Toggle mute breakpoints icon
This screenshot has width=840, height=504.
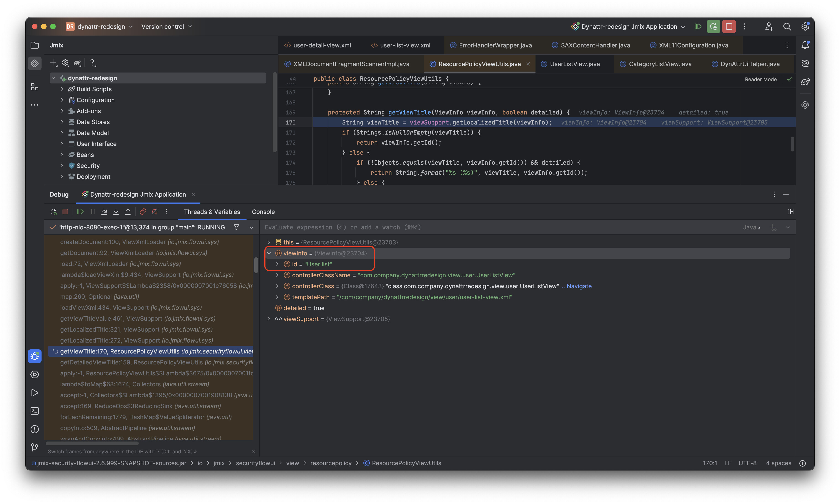click(155, 212)
